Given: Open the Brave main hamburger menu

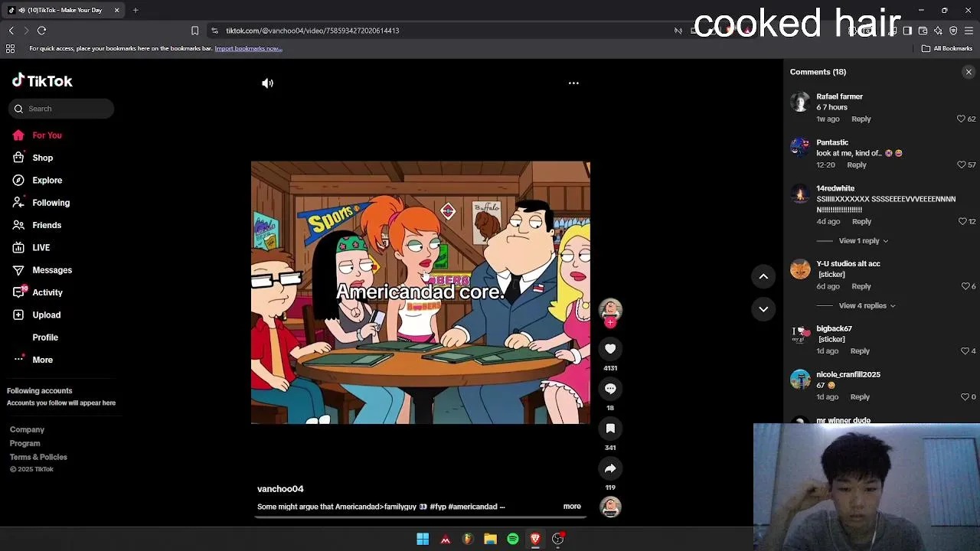Looking at the screenshot, I should [969, 31].
